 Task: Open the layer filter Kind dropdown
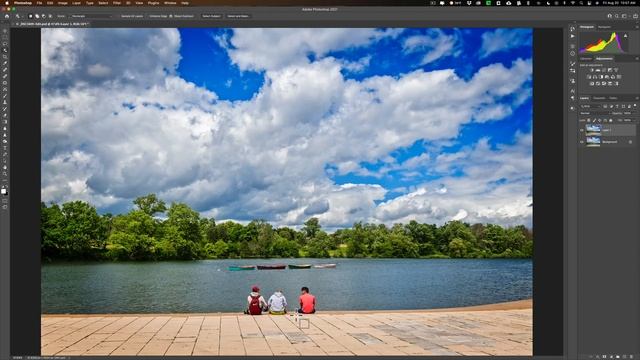[591, 106]
